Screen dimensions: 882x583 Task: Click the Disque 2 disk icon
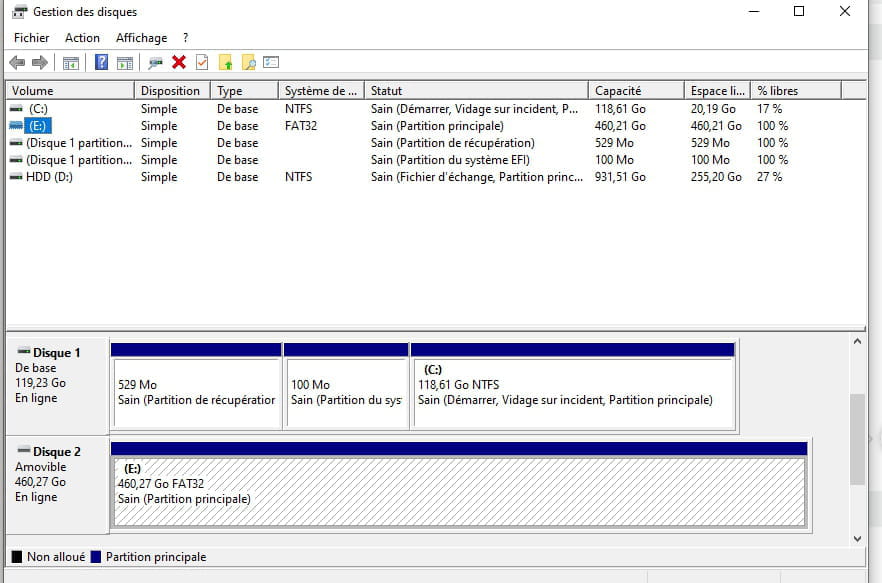(x=24, y=450)
